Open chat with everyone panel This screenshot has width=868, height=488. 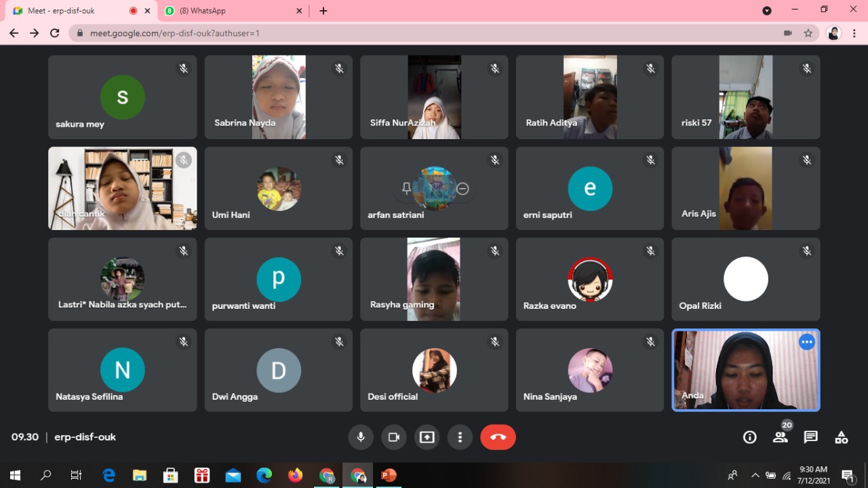[x=810, y=437]
